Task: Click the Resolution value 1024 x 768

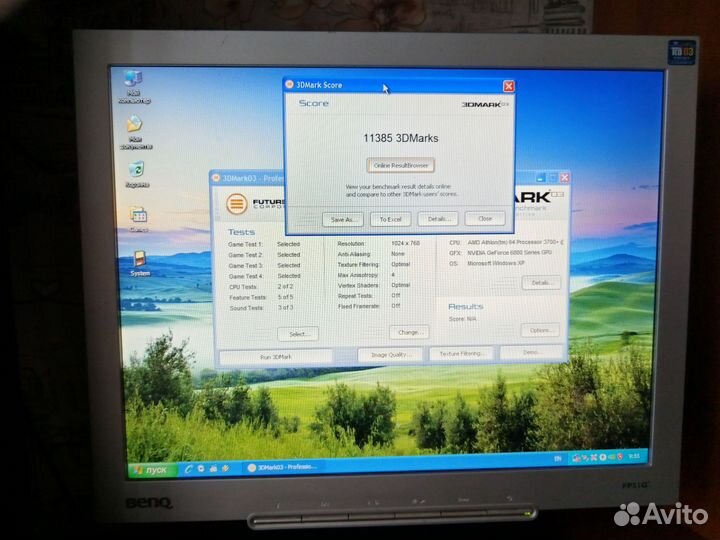Action: click(x=405, y=243)
